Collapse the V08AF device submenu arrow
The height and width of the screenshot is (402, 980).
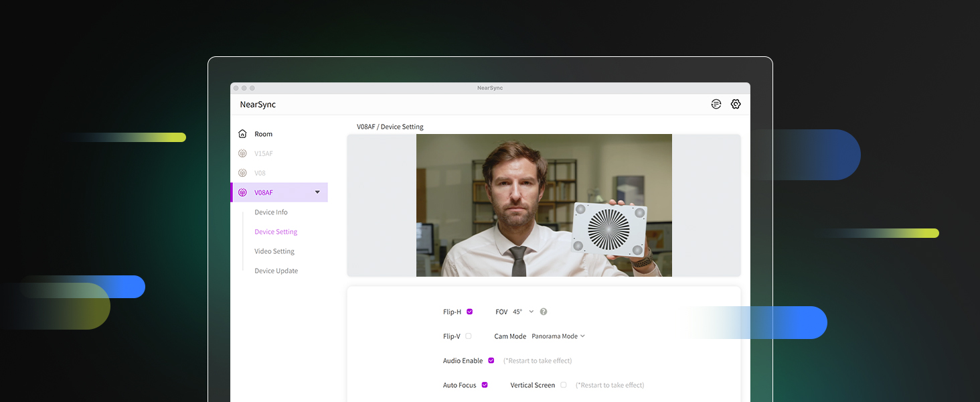(317, 192)
